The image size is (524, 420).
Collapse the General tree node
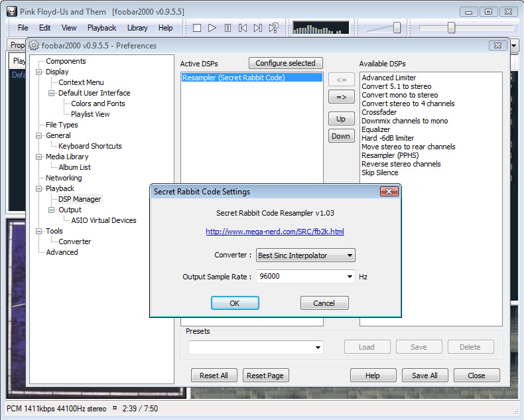(38, 135)
